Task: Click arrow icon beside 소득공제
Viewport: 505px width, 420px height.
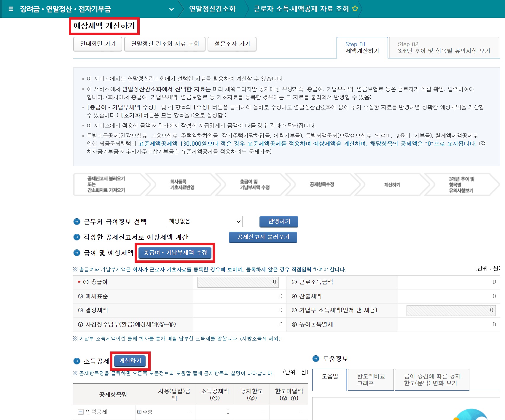Action: pyautogui.click(x=77, y=361)
